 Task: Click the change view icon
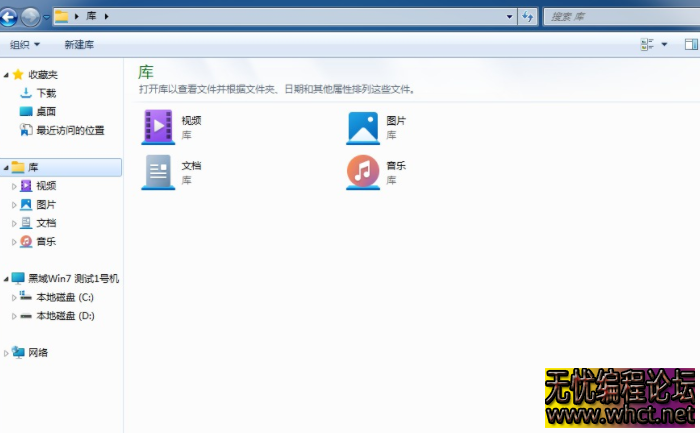646,45
